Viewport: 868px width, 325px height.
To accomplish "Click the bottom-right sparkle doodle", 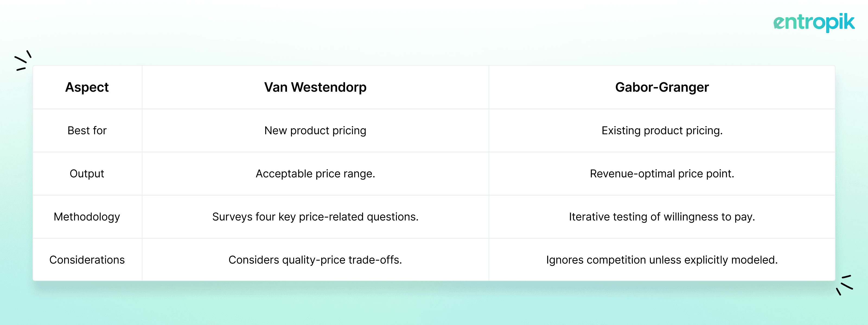I will pos(844,285).
